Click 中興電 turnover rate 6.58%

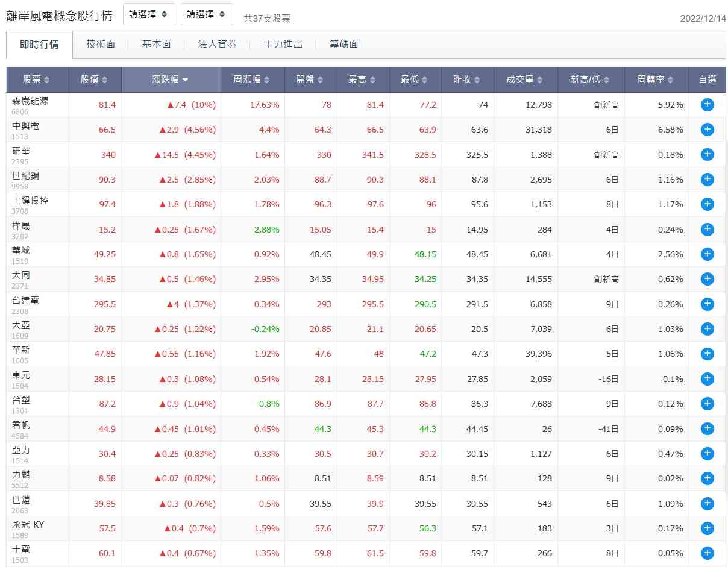[x=671, y=130]
